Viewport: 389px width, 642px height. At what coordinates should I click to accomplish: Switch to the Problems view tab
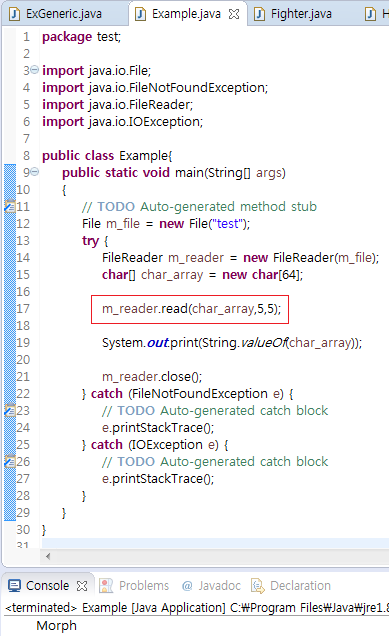(x=143, y=585)
